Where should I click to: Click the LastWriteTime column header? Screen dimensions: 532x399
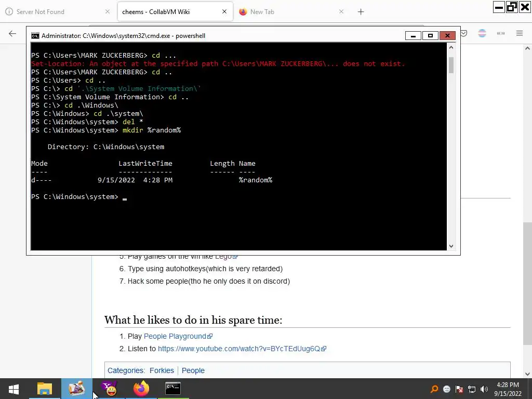[x=145, y=164]
